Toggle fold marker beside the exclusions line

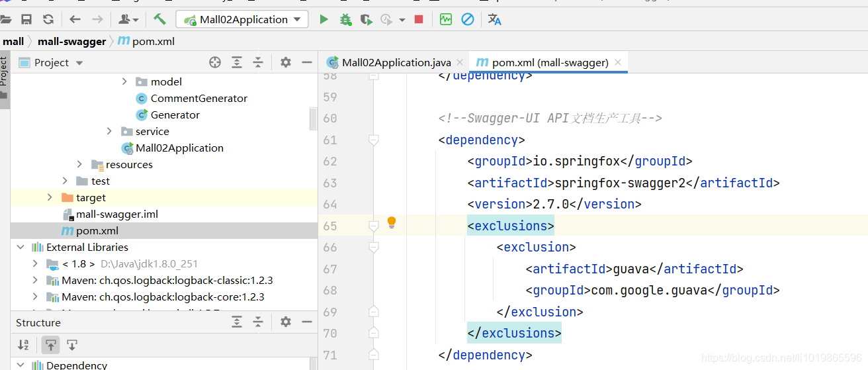374,226
